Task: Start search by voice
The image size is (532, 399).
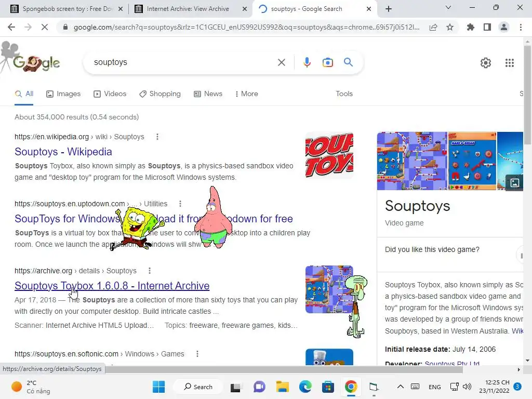Action: (307, 62)
